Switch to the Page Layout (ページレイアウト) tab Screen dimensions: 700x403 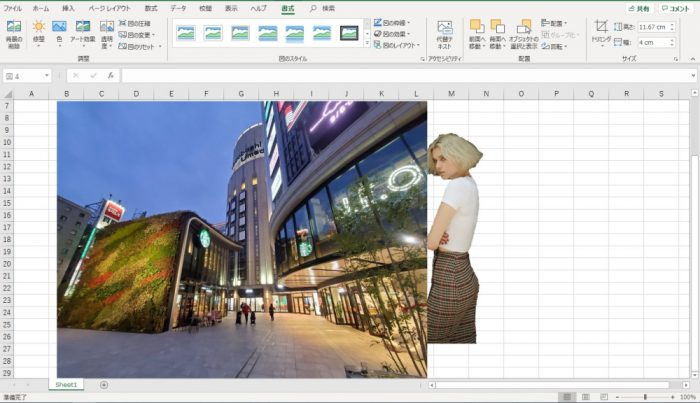click(x=109, y=8)
